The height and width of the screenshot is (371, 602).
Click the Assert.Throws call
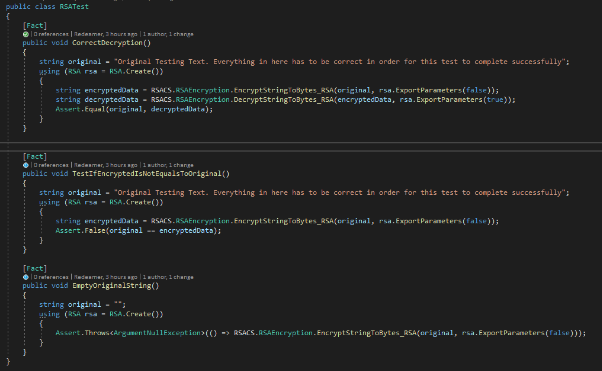point(83,333)
